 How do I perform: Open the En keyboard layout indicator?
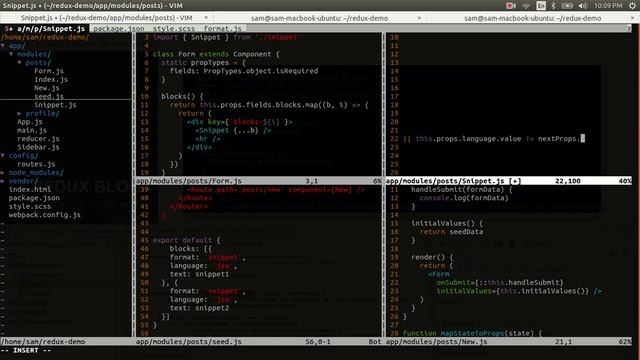pos(541,6)
